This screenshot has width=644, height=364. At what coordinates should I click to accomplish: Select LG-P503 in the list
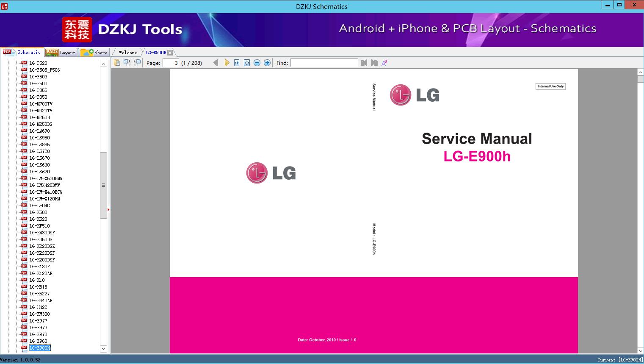point(38,77)
